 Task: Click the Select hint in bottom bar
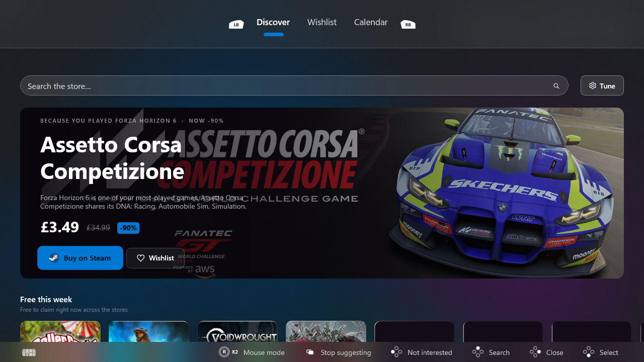pyautogui.click(x=609, y=352)
